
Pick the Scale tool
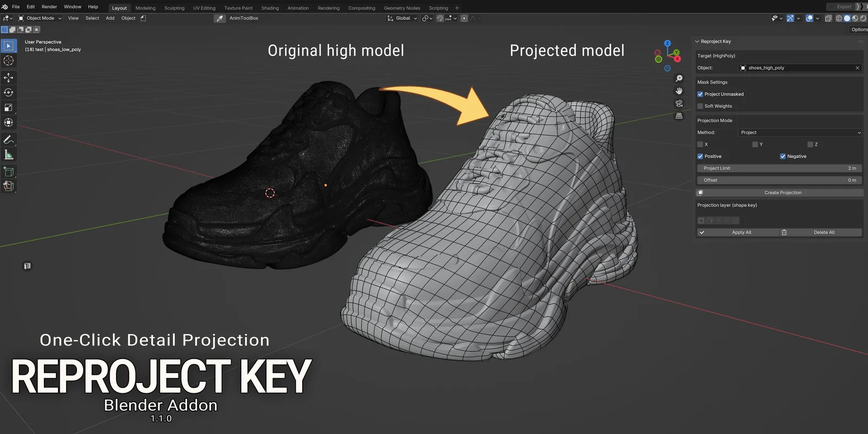(9, 107)
